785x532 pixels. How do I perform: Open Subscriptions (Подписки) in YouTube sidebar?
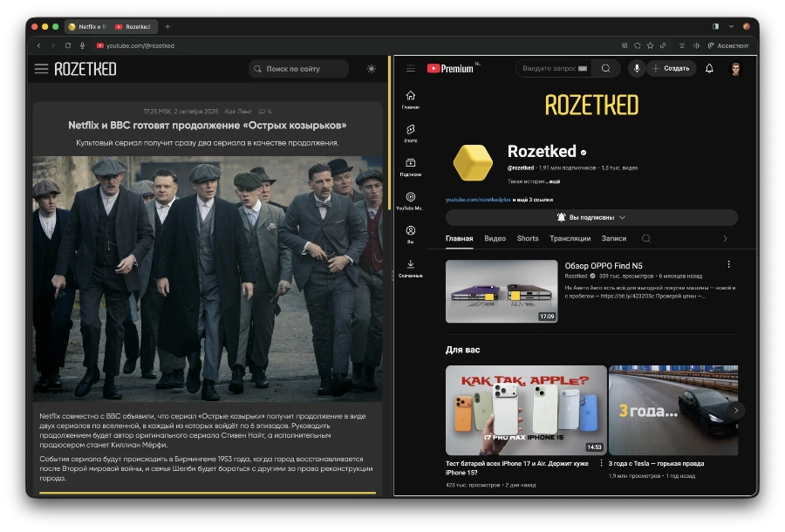pyautogui.click(x=411, y=165)
